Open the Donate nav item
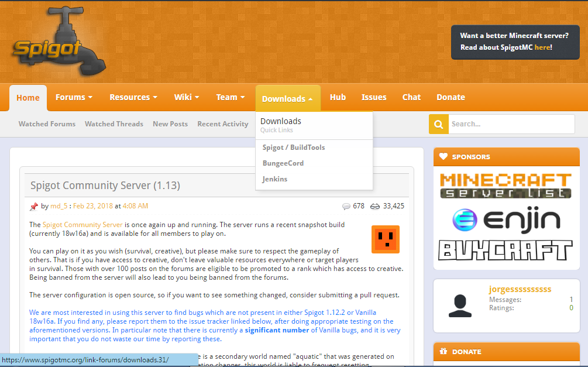 point(451,98)
